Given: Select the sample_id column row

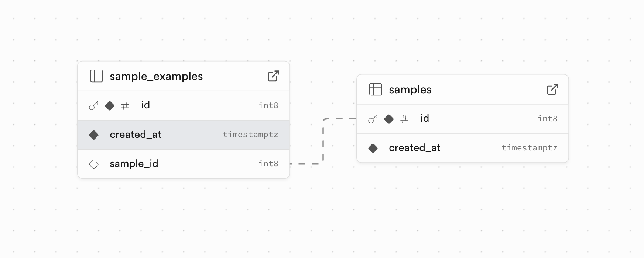Looking at the screenshot, I should coord(184,164).
